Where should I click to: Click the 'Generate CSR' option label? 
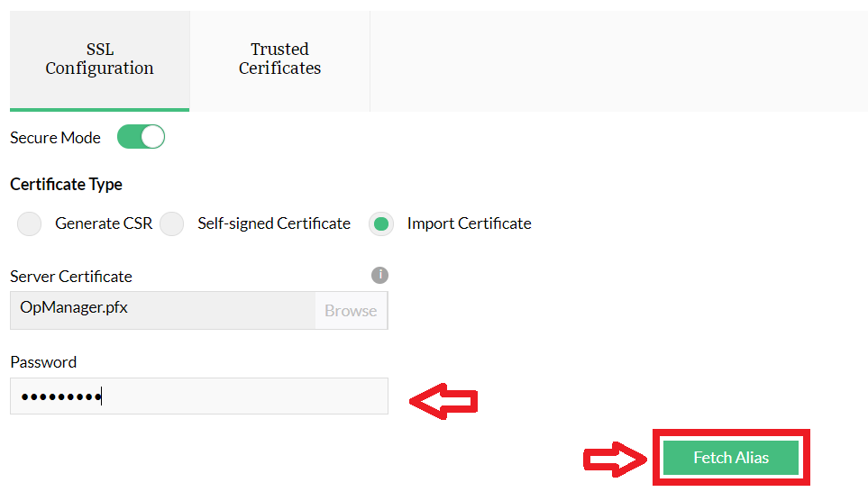[x=104, y=223]
